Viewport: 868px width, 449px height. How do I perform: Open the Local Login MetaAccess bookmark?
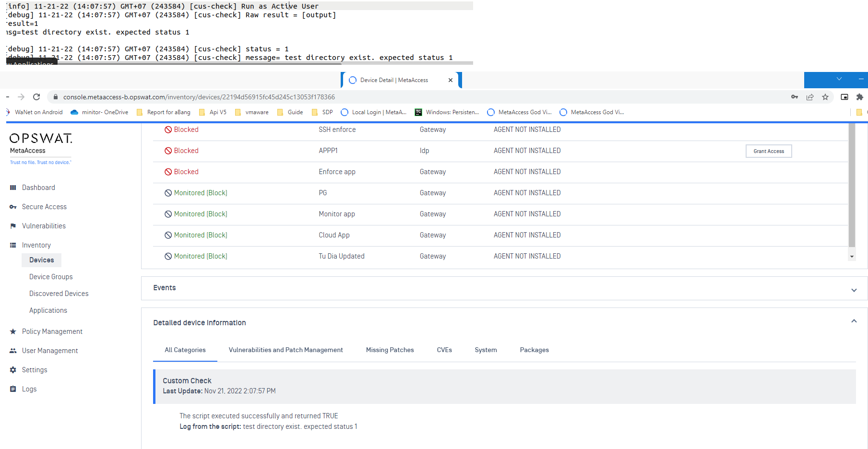click(374, 112)
